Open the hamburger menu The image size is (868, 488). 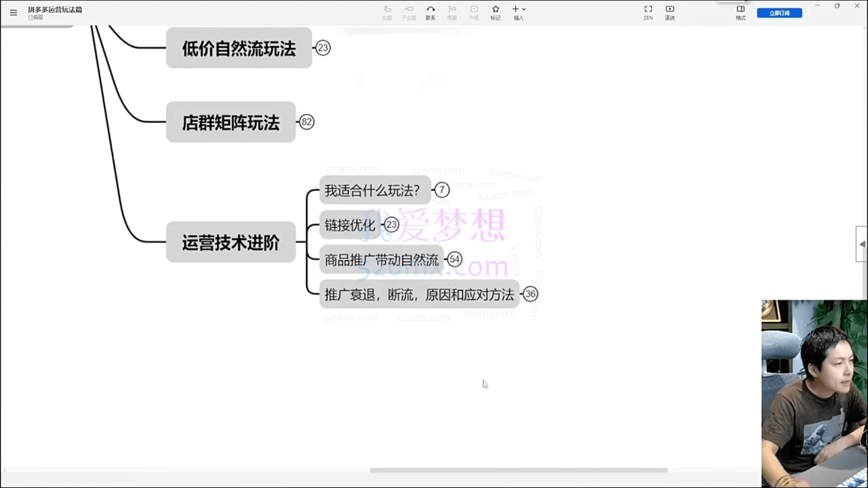coord(13,12)
